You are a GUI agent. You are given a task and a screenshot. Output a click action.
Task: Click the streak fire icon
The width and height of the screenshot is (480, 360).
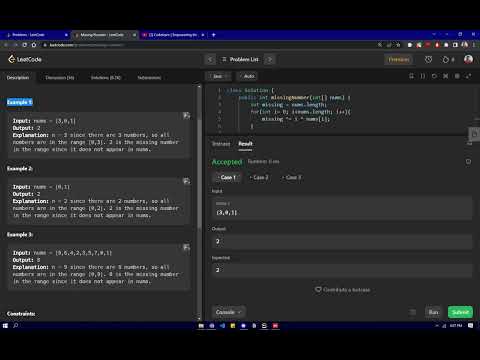[x=446, y=59]
